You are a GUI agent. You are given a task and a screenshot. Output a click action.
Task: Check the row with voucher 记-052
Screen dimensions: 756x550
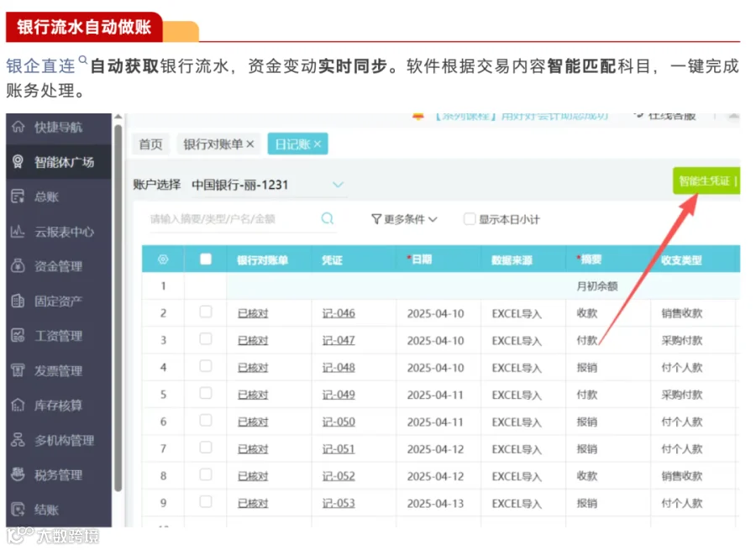point(206,474)
